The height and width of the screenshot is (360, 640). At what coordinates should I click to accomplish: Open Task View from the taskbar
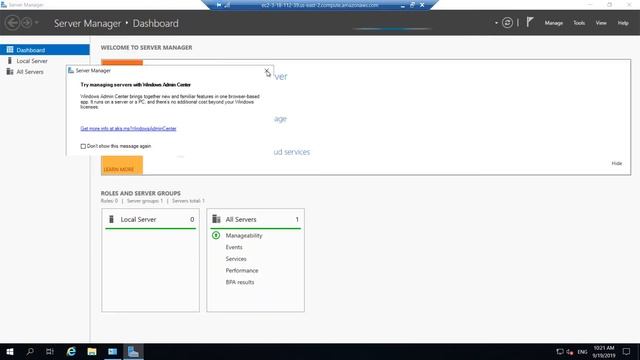point(50,351)
